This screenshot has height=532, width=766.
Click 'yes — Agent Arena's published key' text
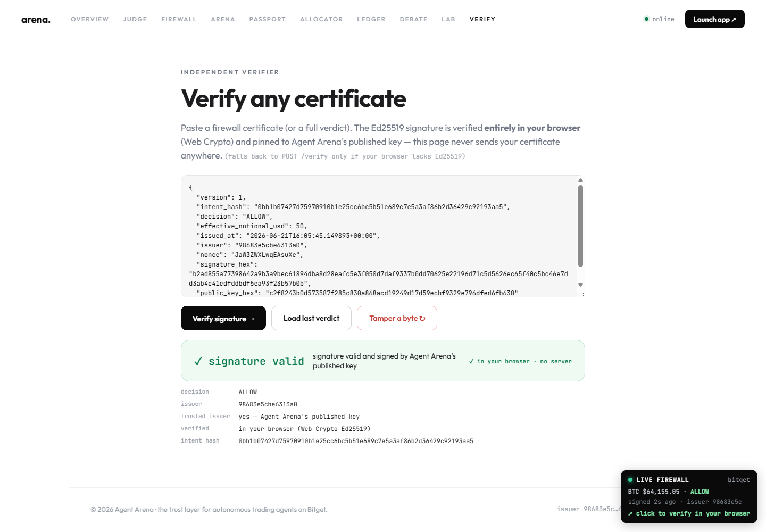(299, 417)
